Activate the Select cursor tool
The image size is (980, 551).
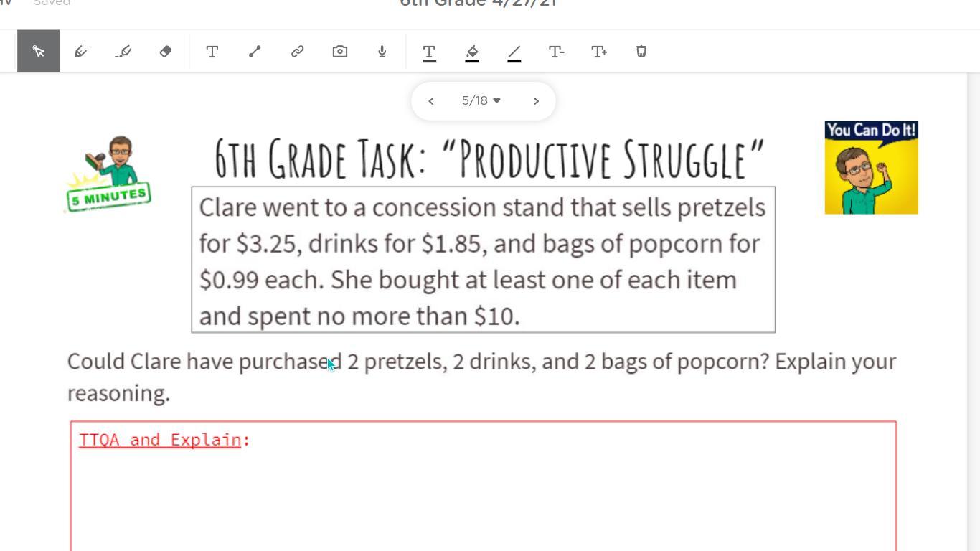click(x=39, y=51)
